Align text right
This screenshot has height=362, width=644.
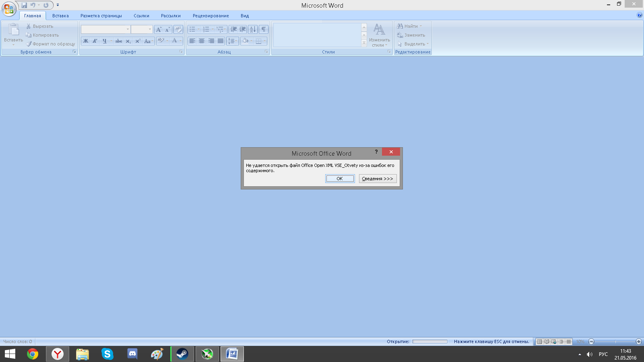pyautogui.click(x=211, y=41)
